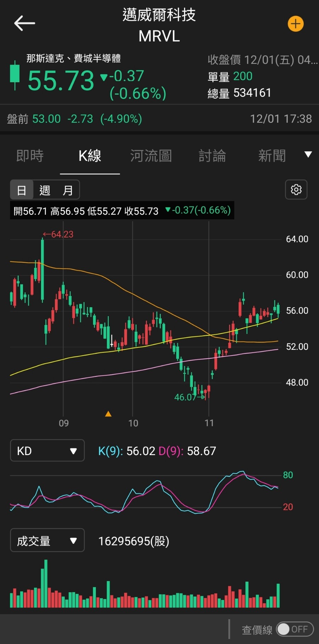Add MRVL to watchlist with plus icon

[x=295, y=24]
